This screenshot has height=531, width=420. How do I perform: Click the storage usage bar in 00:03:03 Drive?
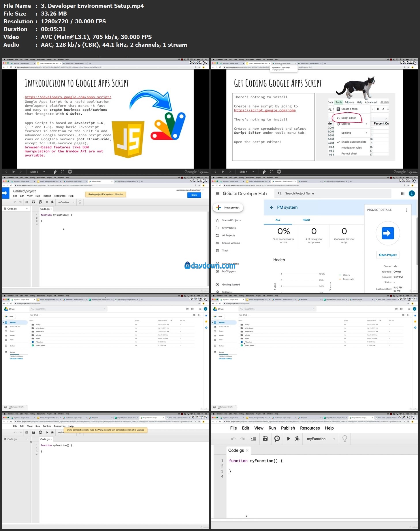pyautogui.click(x=19, y=354)
